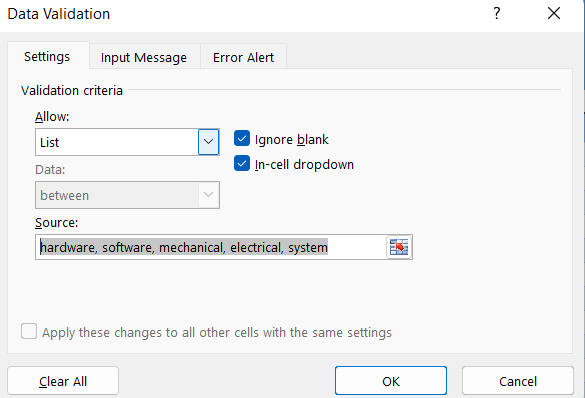Click the OK button
Viewport: 585px width, 398px height.
[391, 381]
